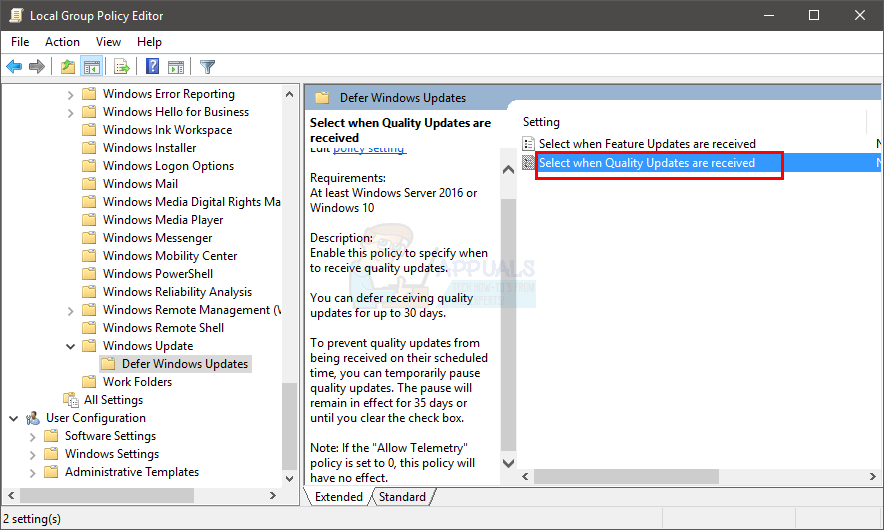Click folder icon beside Administrative Templates
884x530 pixels.
pyautogui.click(x=51, y=472)
